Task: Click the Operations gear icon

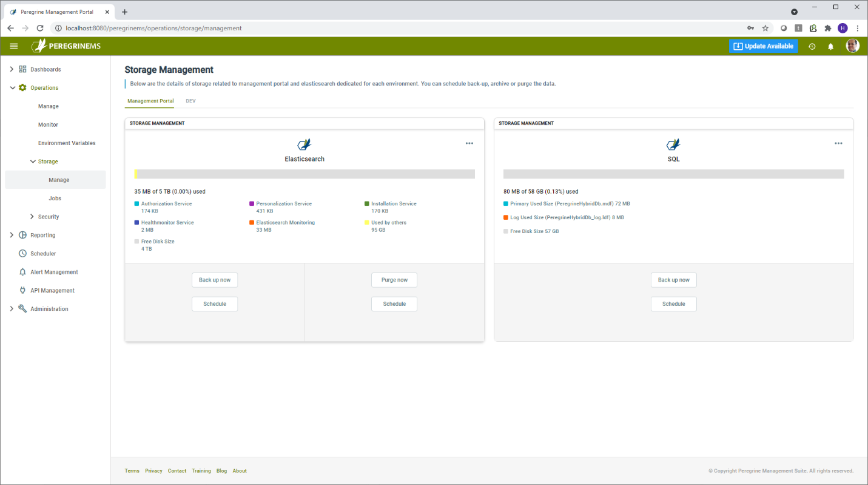Action: [x=22, y=87]
